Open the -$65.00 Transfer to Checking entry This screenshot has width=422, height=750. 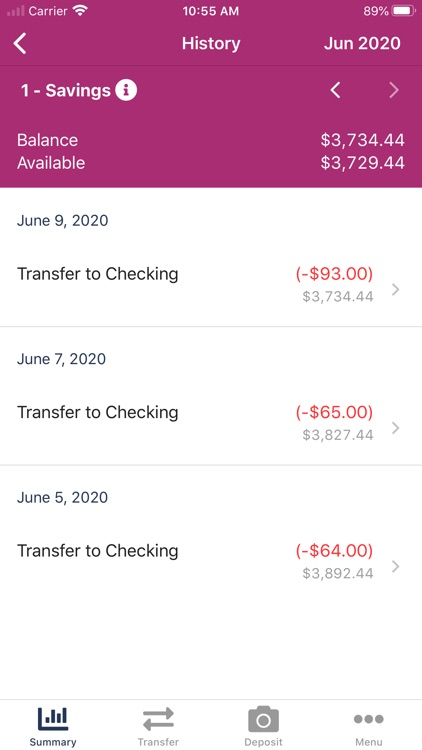tap(211, 423)
